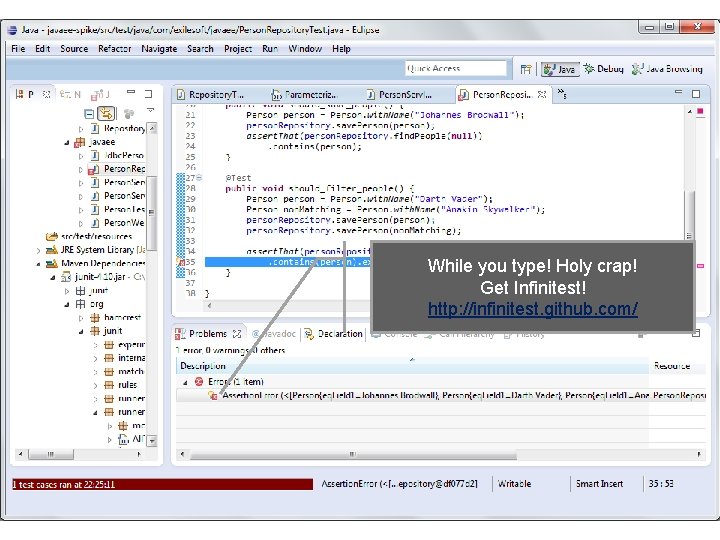Open the Refactor menu
The height and width of the screenshot is (540, 720).
click(114, 49)
